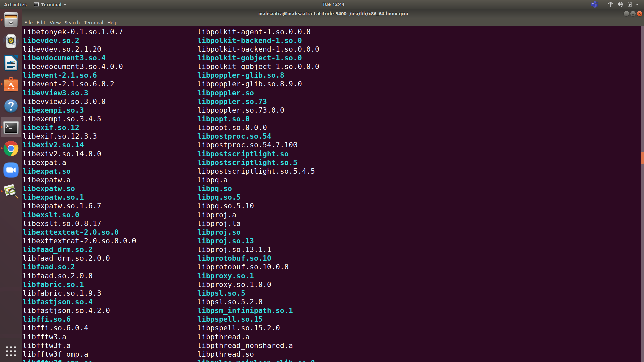The image size is (644, 362).
Task: Open the Files manager dock icon
Action: point(11,20)
